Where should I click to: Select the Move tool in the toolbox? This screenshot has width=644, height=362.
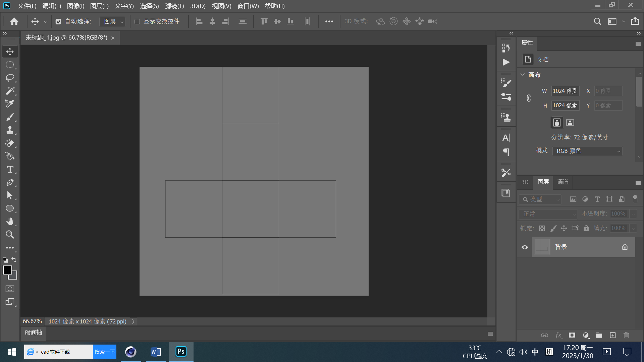10,52
